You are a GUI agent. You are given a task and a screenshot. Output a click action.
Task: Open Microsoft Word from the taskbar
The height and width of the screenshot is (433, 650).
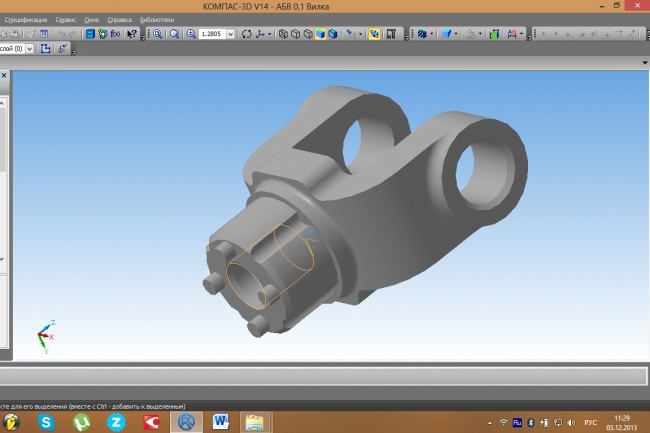(221, 422)
